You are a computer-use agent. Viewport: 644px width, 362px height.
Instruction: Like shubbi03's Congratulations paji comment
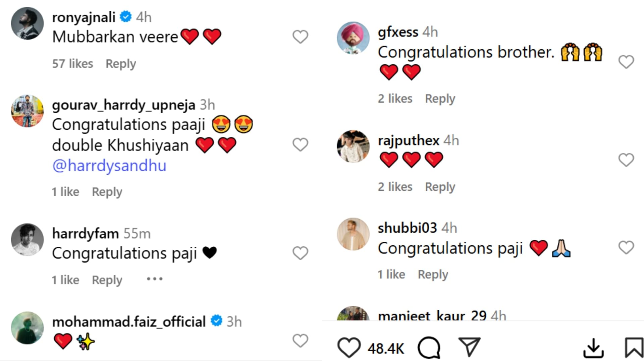(x=626, y=248)
